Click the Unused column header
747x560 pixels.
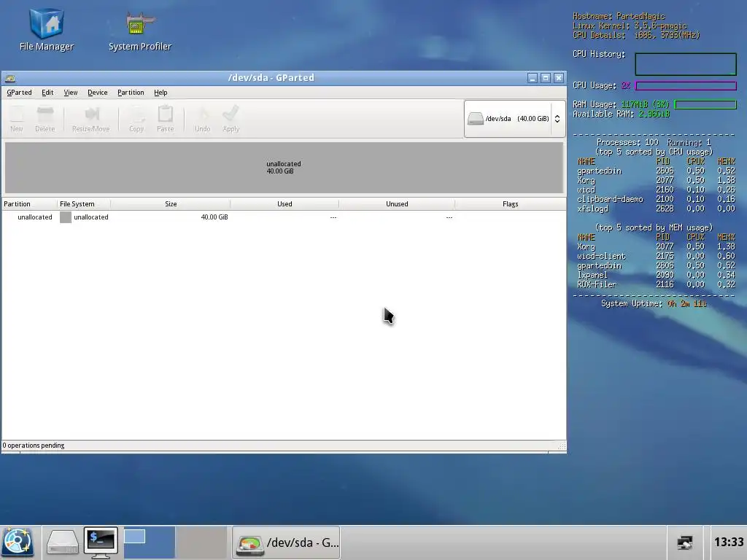[397, 204]
